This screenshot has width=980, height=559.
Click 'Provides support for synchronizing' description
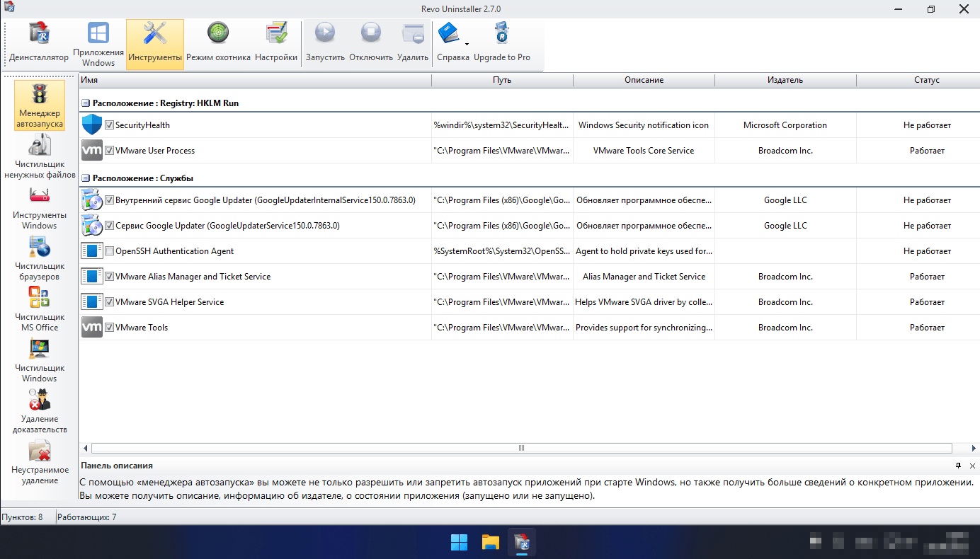(644, 328)
